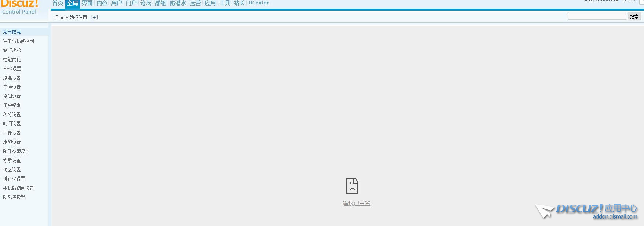Open 水印设置 in left menu
Image resolution: width=644 pixels, height=226 pixels.
12,142
